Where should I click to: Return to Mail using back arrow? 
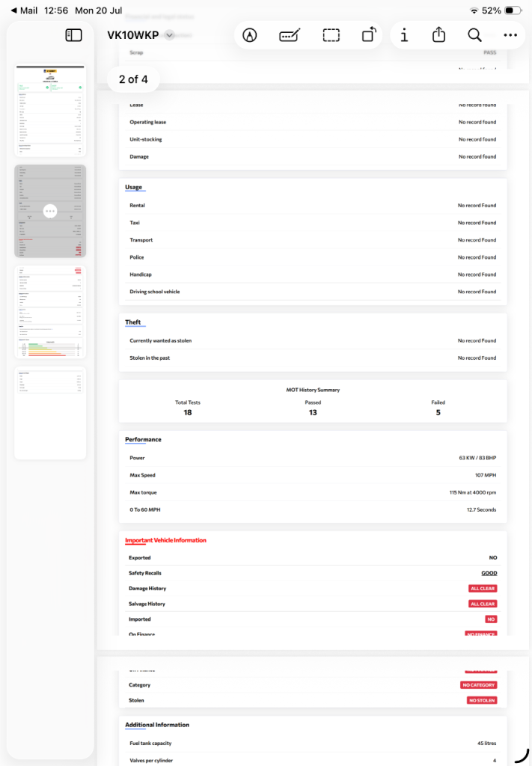(x=24, y=10)
